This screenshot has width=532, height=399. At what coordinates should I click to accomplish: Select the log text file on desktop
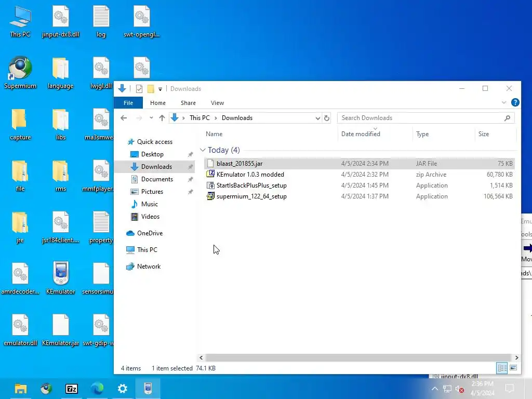point(101,21)
